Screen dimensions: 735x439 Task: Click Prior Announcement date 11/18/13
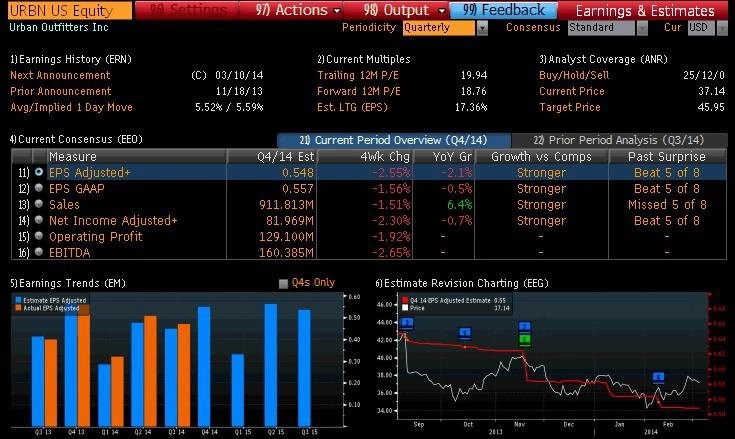coord(239,91)
